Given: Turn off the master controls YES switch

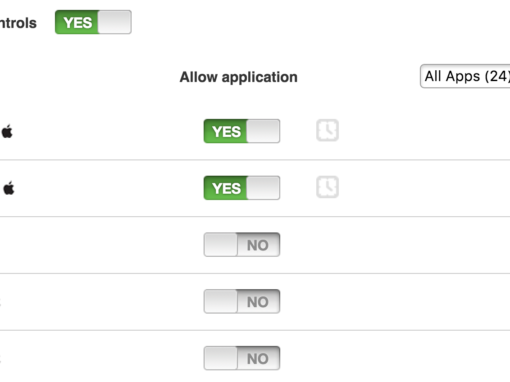Looking at the screenshot, I should tap(93, 22).
